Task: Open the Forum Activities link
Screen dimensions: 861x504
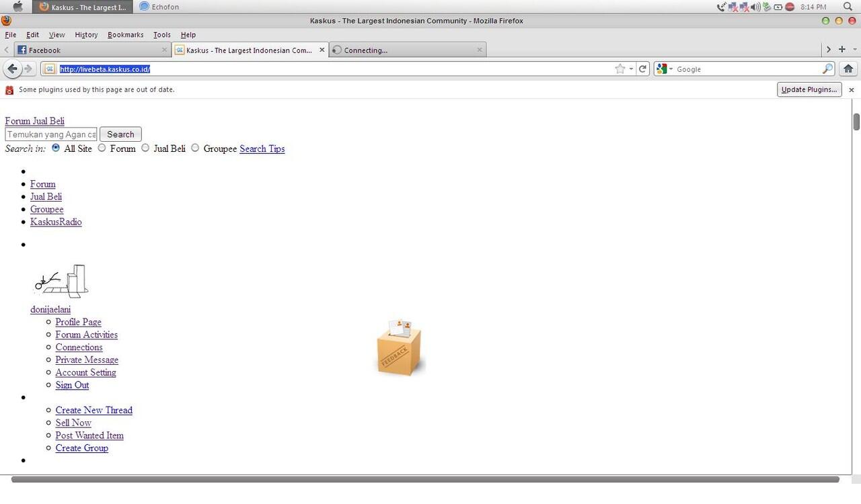Action: pyautogui.click(x=87, y=335)
